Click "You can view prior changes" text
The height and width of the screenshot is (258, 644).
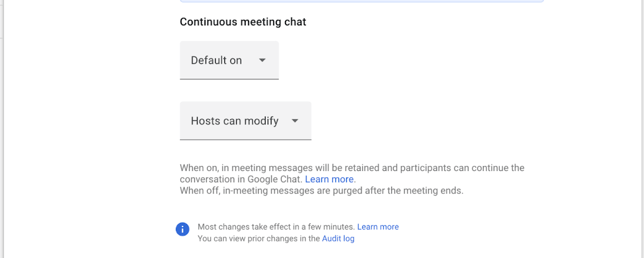pos(259,239)
